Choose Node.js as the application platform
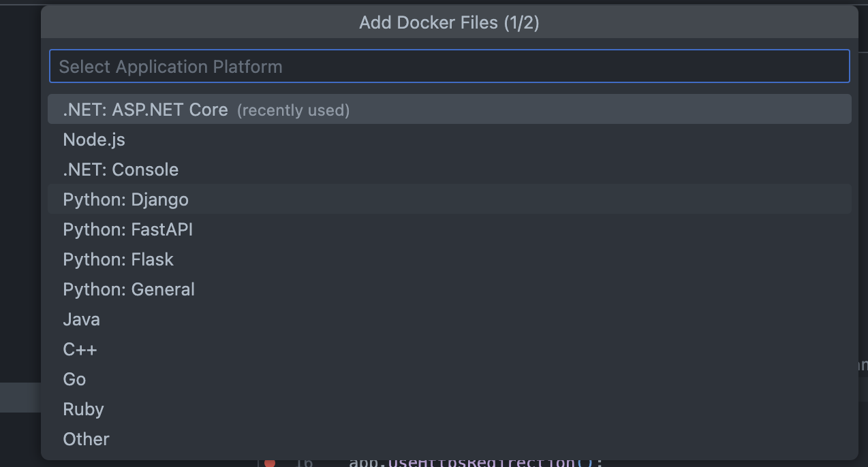Viewport: 868px width, 467px height. pos(94,139)
